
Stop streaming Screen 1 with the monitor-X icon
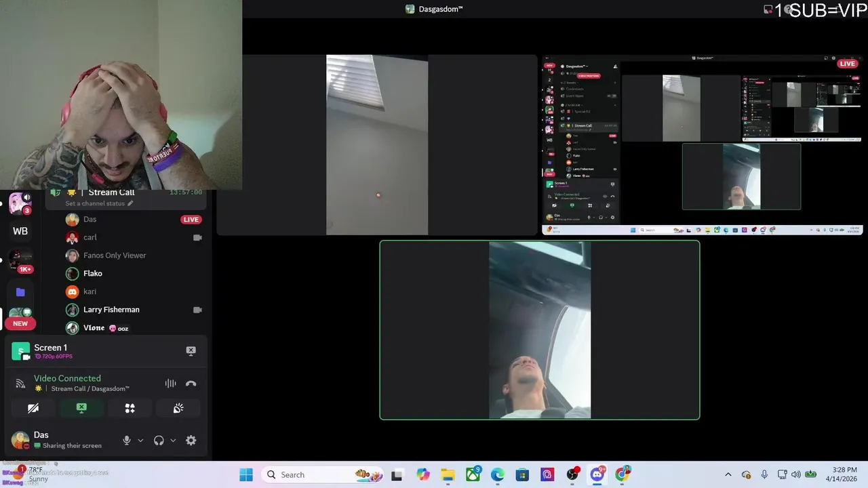pos(191,350)
